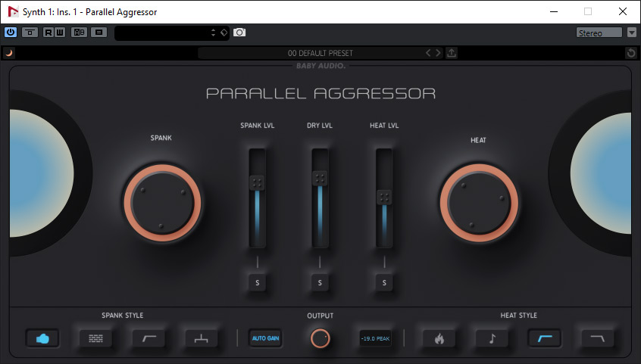
Task: Click the reset arrow icon in preset bar
Action: point(631,53)
